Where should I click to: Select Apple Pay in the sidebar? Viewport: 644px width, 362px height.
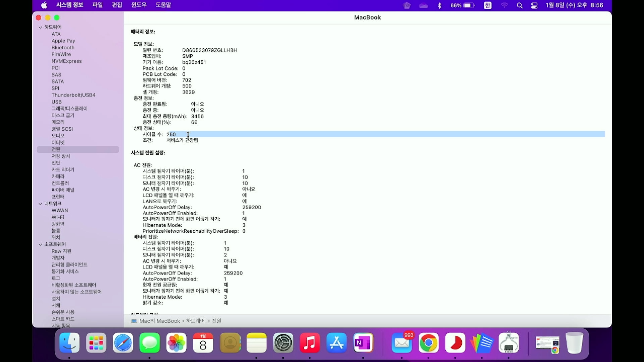click(x=63, y=41)
